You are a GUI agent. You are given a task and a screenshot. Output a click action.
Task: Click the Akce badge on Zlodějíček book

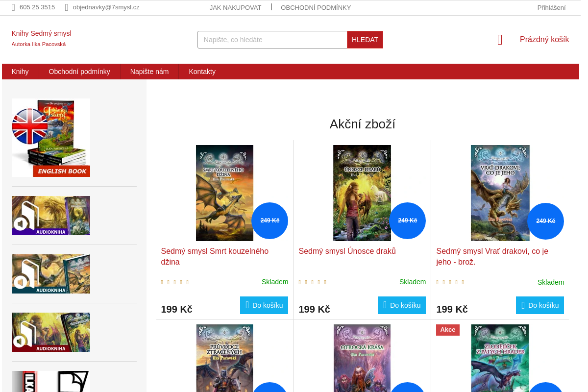point(447,330)
